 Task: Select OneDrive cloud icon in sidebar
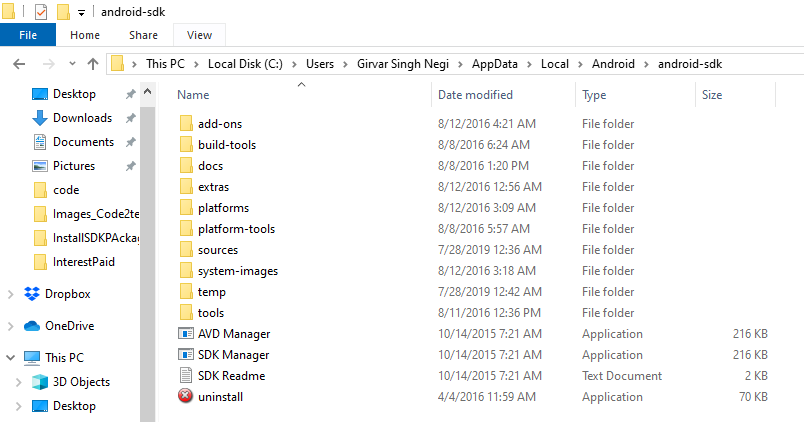pos(32,326)
